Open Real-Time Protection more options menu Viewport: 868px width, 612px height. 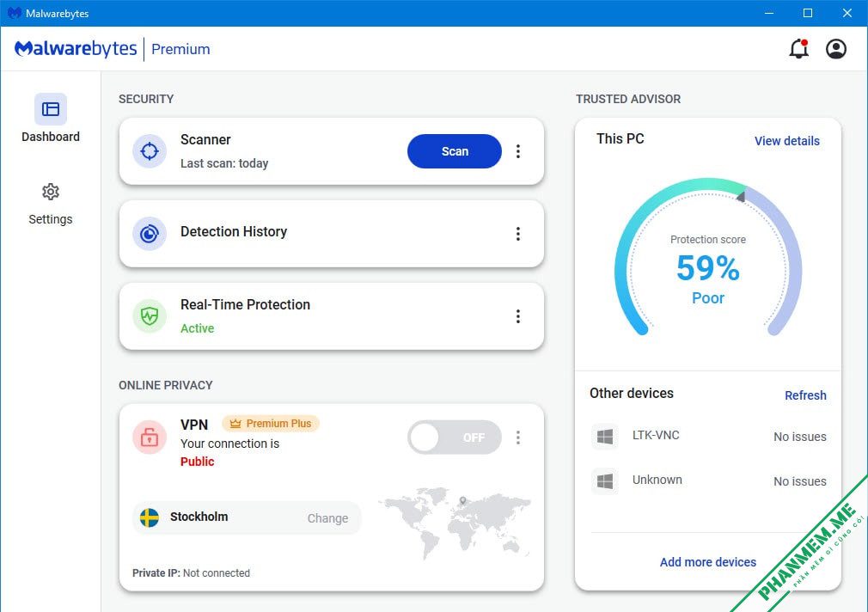[x=518, y=316]
